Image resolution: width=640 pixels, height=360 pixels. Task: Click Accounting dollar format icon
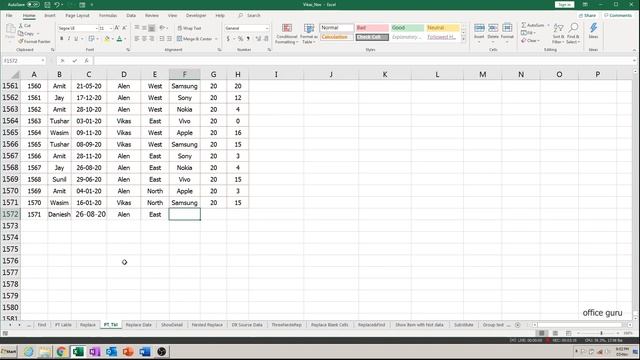[228, 39]
